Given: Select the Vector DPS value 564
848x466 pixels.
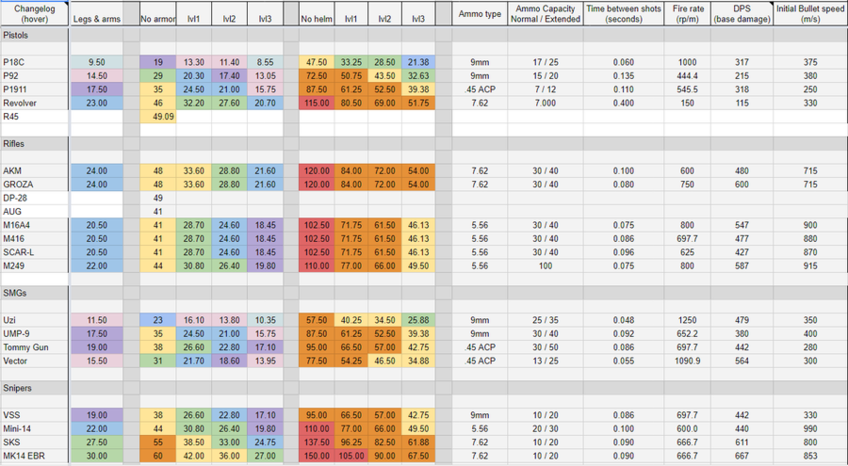Looking at the screenshot, I should pyautogui.click(x=742, y=361).
